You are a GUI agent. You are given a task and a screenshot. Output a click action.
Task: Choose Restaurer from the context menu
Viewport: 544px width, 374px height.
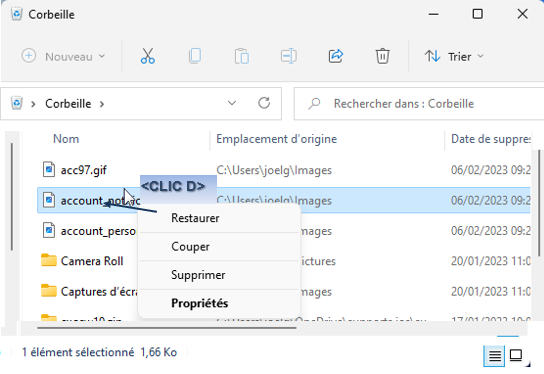[x=219, y=218]
